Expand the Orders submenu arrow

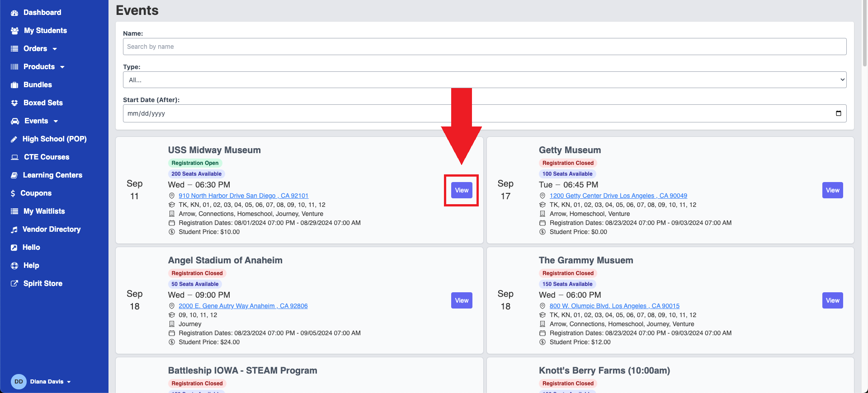[55, 49]
